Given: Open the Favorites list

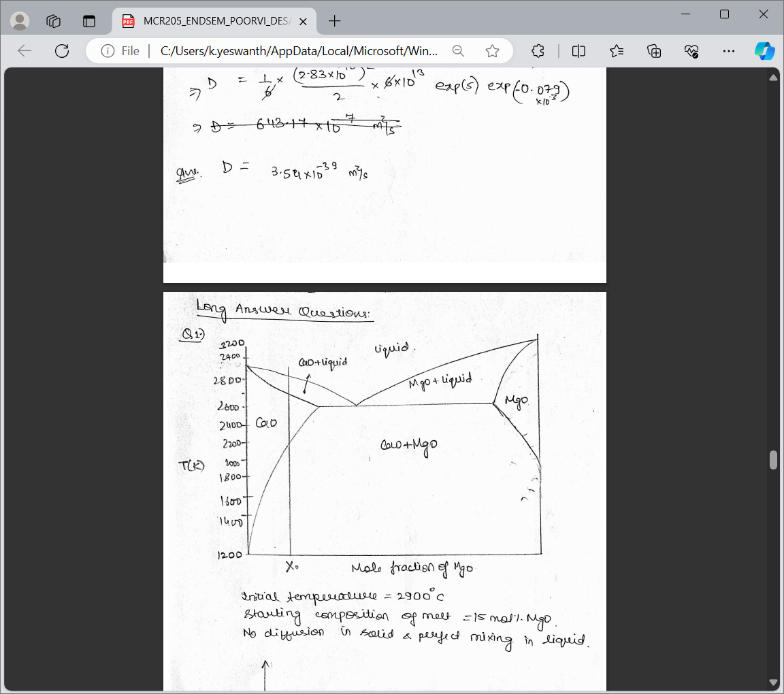Looking at the screenshot, I should (x=617, y=50).
